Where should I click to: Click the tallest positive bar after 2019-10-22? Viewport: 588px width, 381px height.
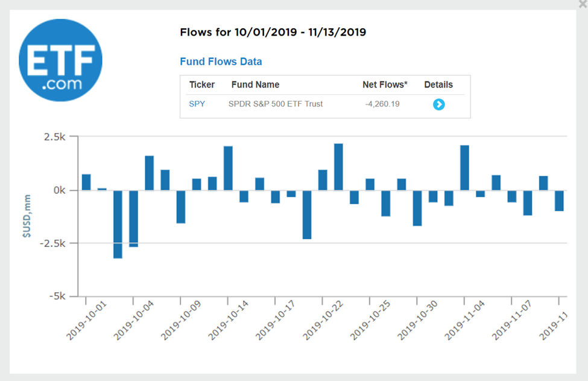(x=338, y=167)
